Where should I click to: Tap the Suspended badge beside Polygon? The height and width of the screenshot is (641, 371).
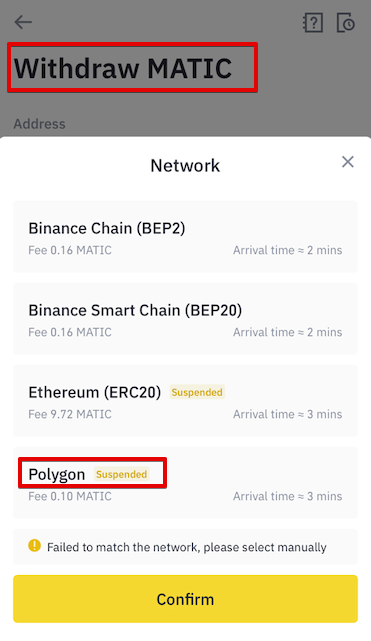121,475
